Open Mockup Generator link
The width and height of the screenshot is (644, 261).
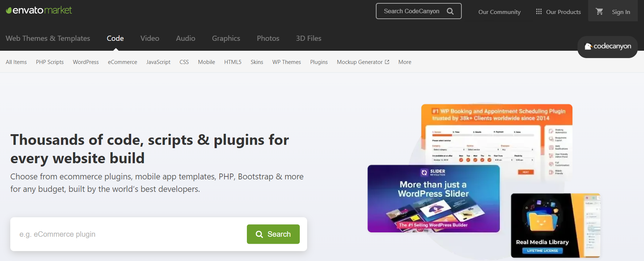[360, 62]
